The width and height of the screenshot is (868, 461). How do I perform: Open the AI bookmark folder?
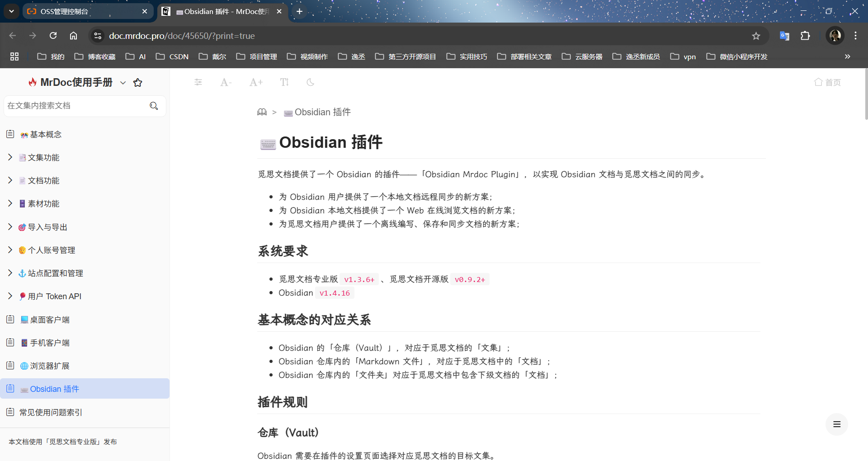pos(136,56)
